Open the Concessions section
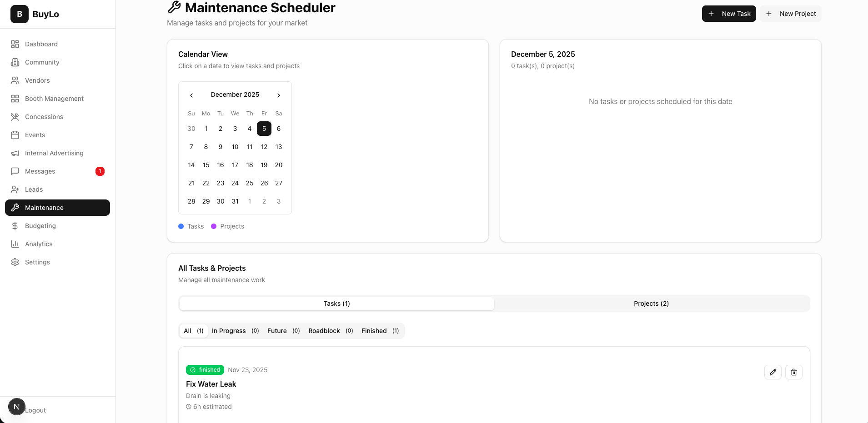 [x=44, y=117]
